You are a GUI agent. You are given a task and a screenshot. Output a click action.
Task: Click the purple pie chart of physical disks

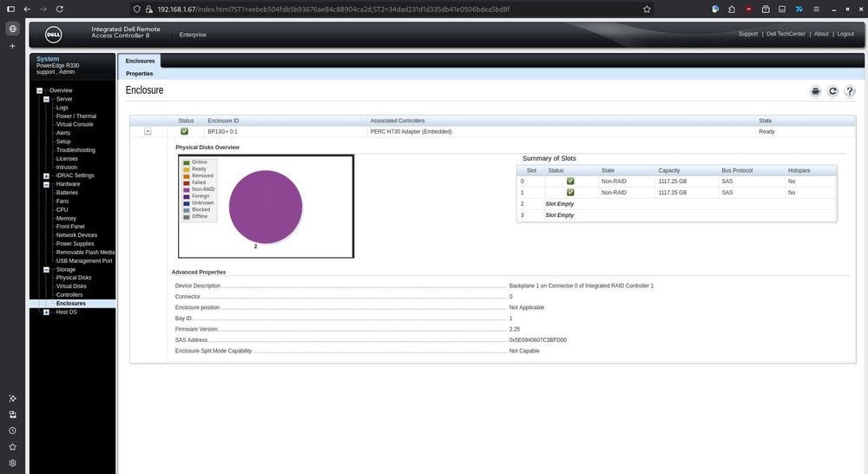266,207
